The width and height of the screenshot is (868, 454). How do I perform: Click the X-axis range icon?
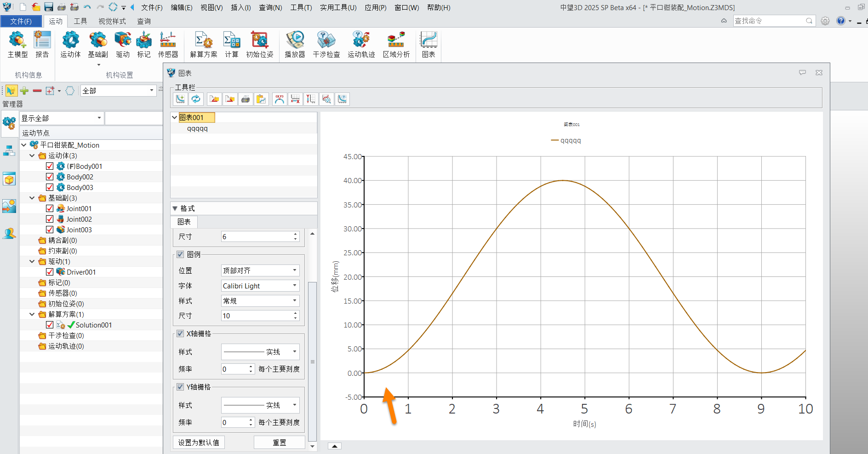(295, 99)
